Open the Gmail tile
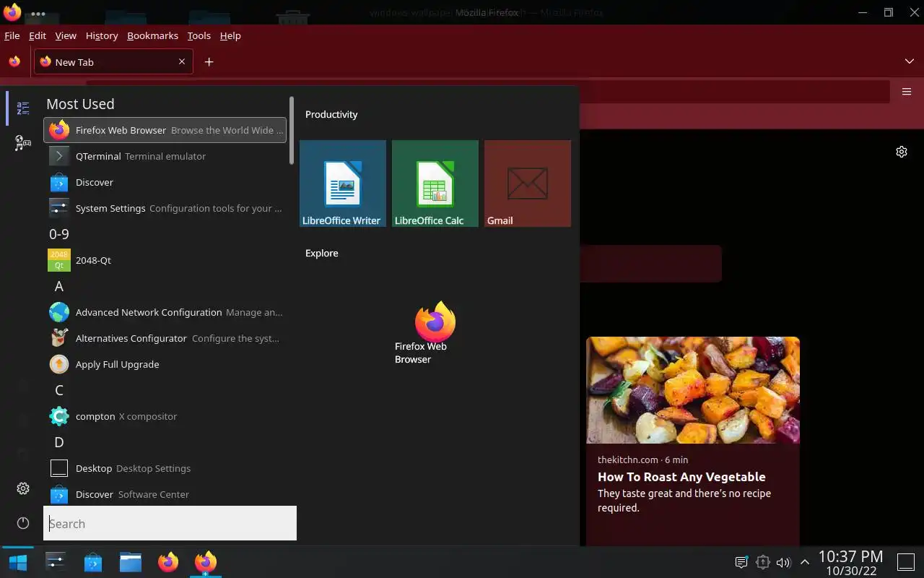This screenshot has height=578, width=924. click(x=528, y=184)
